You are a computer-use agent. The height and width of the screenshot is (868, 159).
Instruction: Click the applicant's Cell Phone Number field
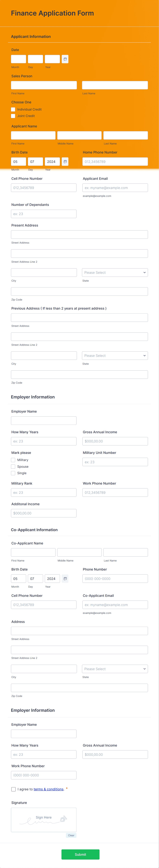[44, 188]
